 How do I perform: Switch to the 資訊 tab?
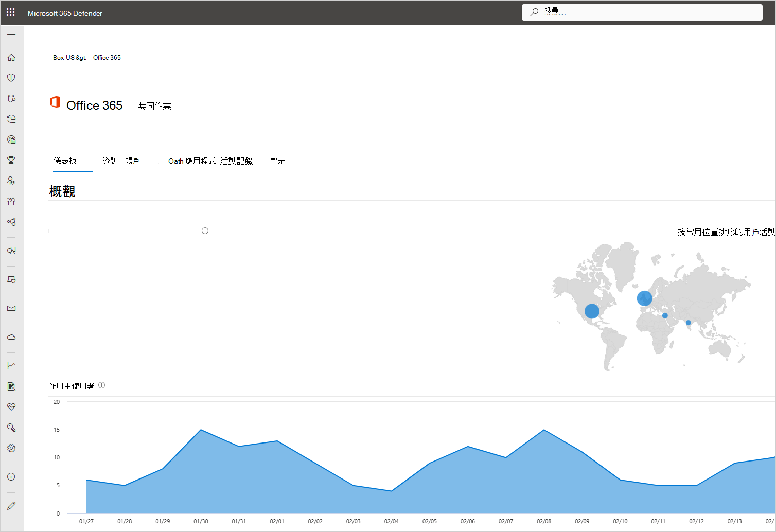point(110,161)
